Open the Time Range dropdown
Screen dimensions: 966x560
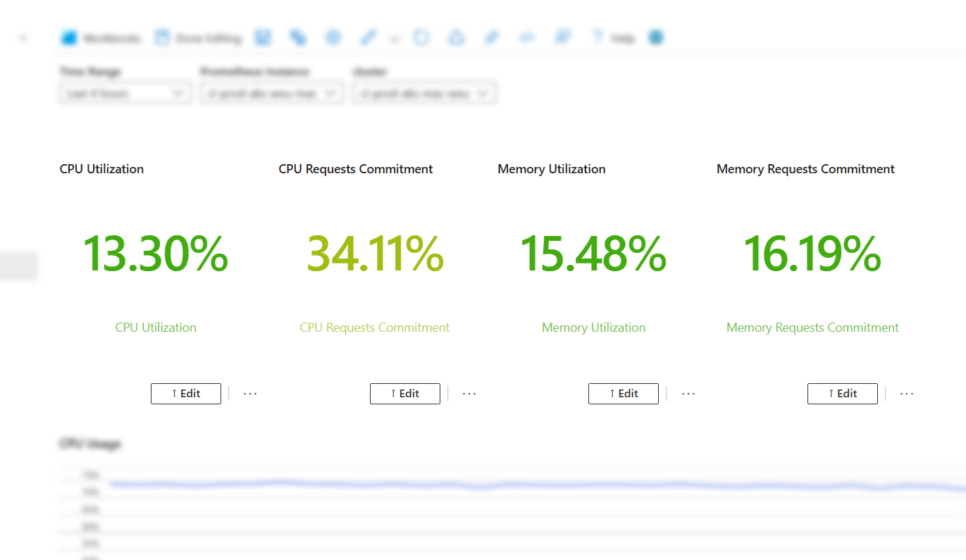(x=125, y=92)
